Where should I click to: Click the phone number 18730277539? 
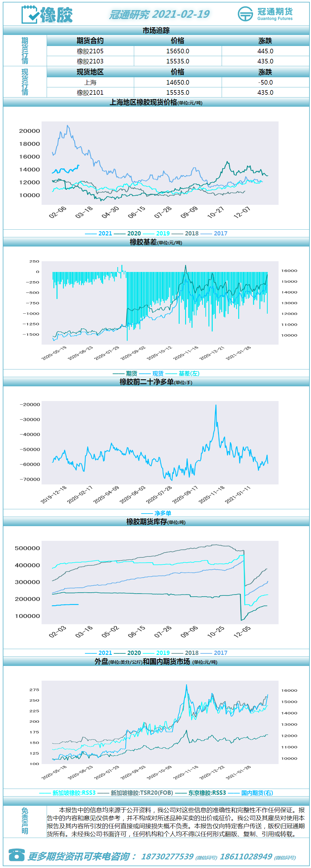(x=167, y=856)
